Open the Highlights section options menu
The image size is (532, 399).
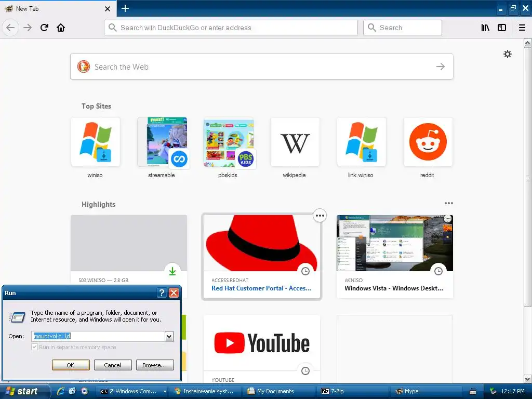point(449,203)
